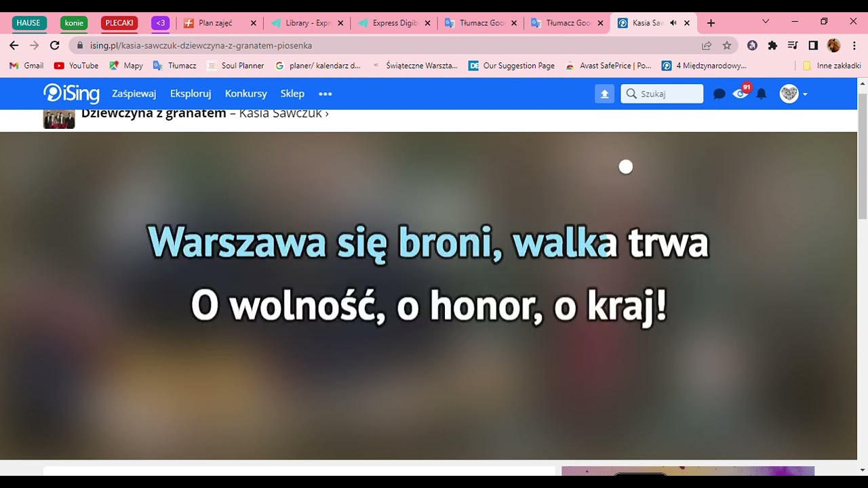
Task: Open the side panel icon
Action: [x=813, y=45]
